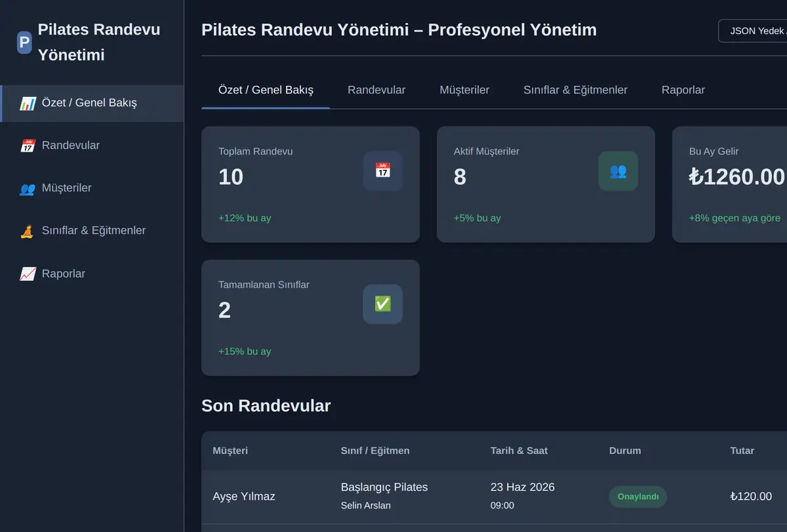Open Randevular in the sidebar
The width and height of the screenshot is (787, 532).
tap(92, 146)
